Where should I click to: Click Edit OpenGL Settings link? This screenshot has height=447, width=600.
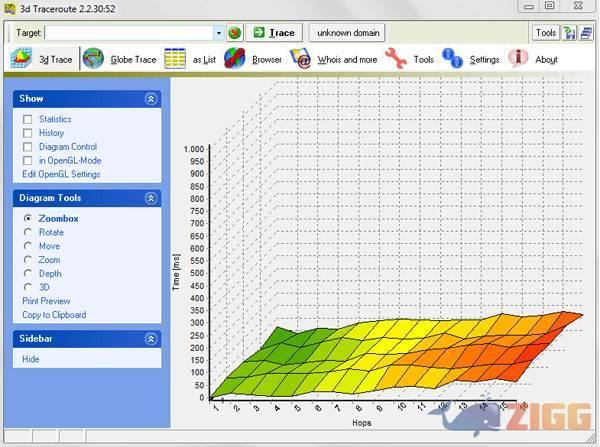[61, 174]
